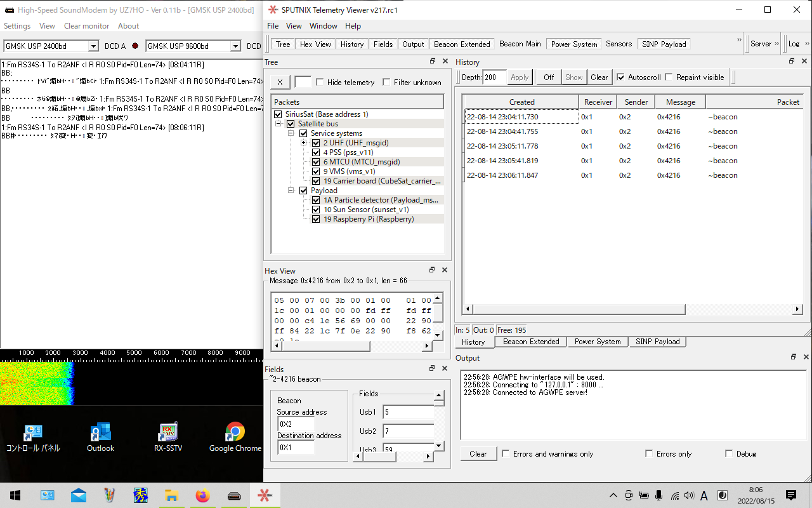812x508 pixels.
Task: Select the 23:05:11.778 beacon row
Action: pos(632,146)
